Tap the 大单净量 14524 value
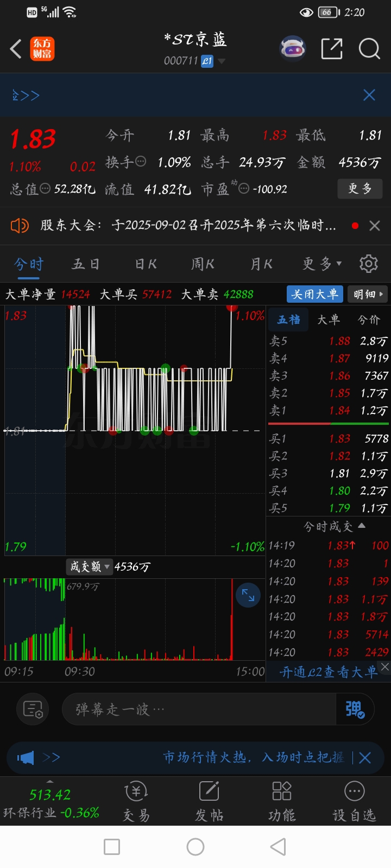Viewport: 391px width, 868px height. [75, 294]
